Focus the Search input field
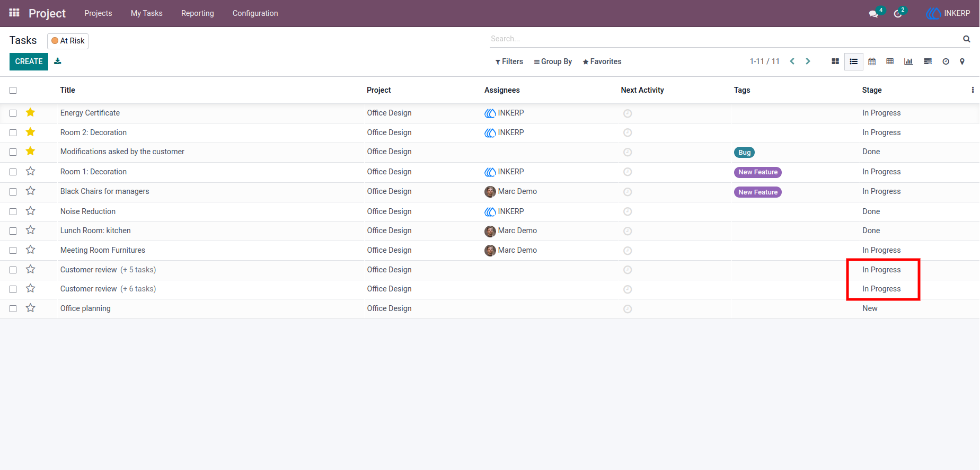 tap(724, 39)
